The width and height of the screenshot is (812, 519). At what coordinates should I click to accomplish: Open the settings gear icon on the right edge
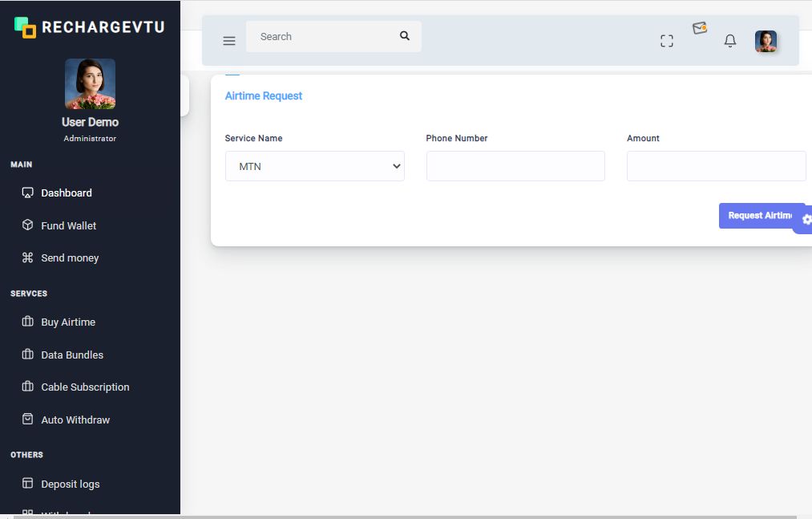(806, 219)
